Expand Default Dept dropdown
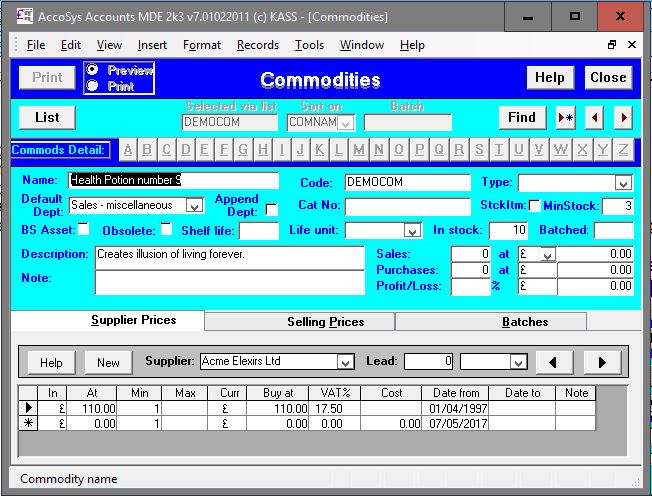 coord(194,205)
